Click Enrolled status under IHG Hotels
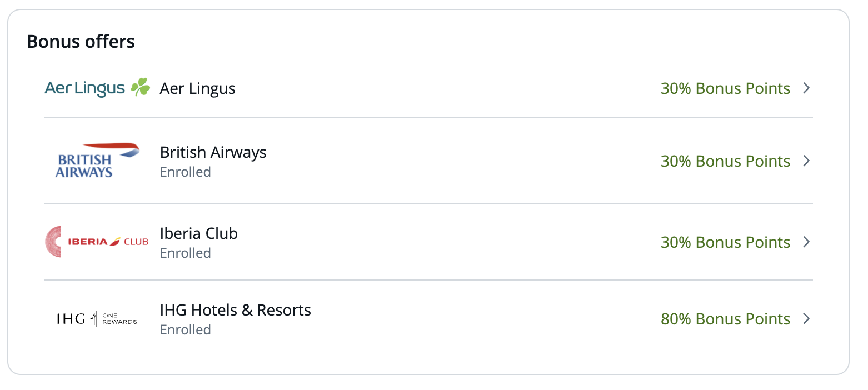868x390 pixels. [185, 330]
